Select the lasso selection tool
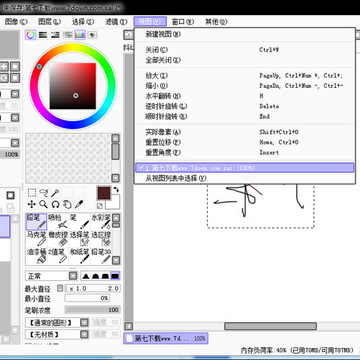 44,193
